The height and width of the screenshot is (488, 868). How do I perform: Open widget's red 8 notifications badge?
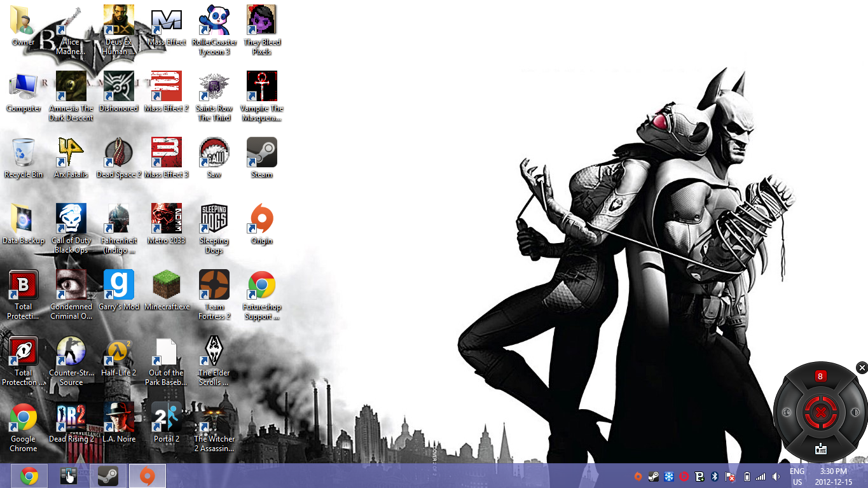(820, 376)
